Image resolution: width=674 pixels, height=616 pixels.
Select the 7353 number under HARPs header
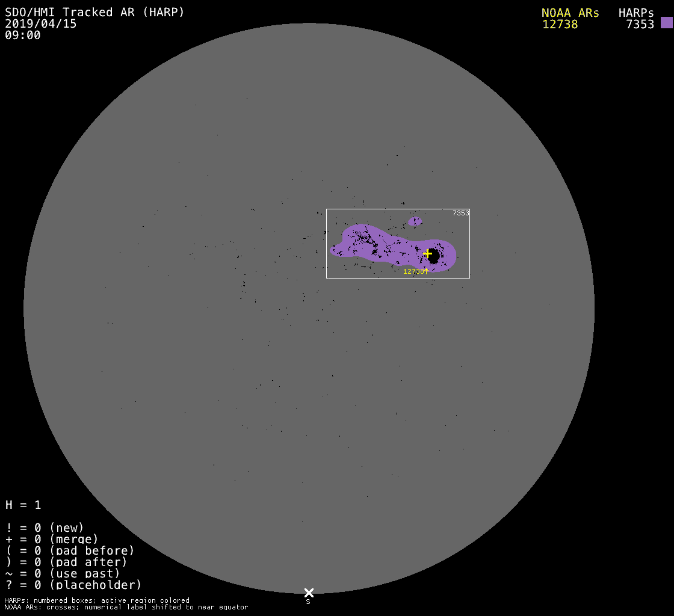(x=640, y=24)
